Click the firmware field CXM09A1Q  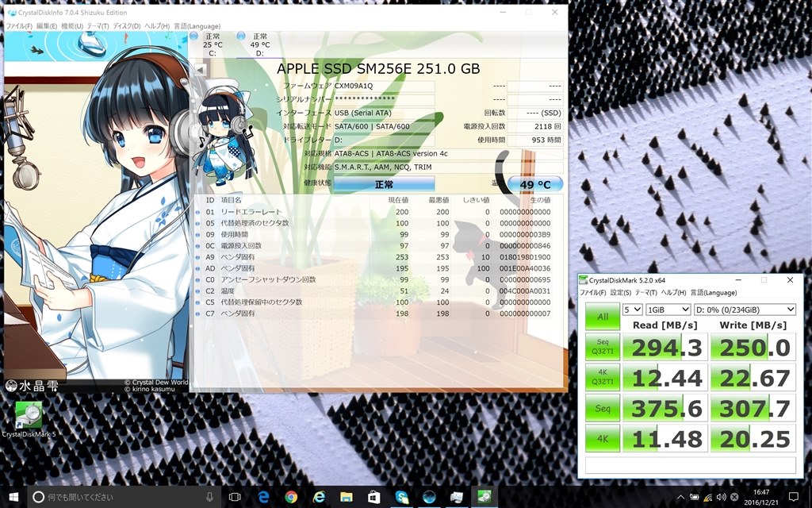point(384,86)
